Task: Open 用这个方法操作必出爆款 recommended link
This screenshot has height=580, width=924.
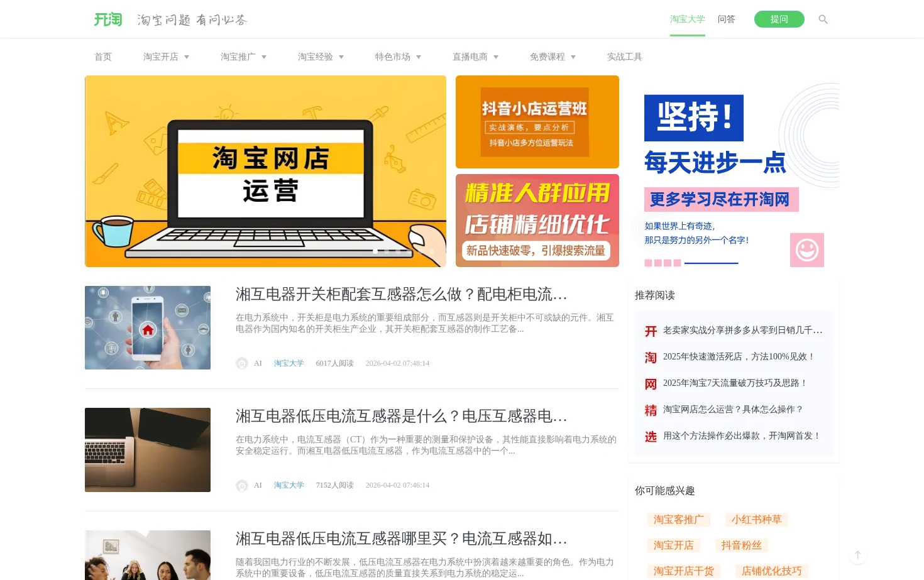Action: point(742,435)
